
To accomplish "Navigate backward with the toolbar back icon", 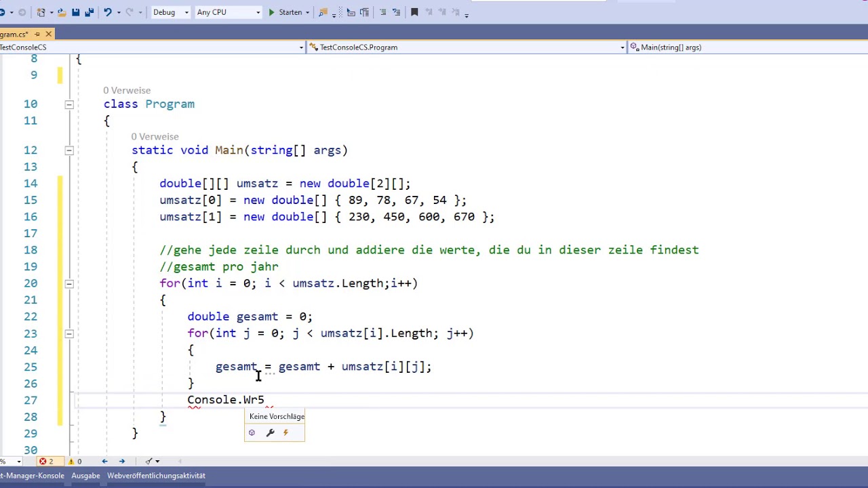I will click(3, 12).
